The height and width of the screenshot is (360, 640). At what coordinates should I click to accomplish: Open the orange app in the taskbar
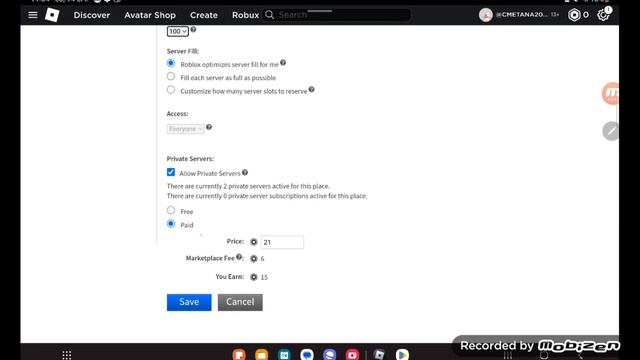239,354
